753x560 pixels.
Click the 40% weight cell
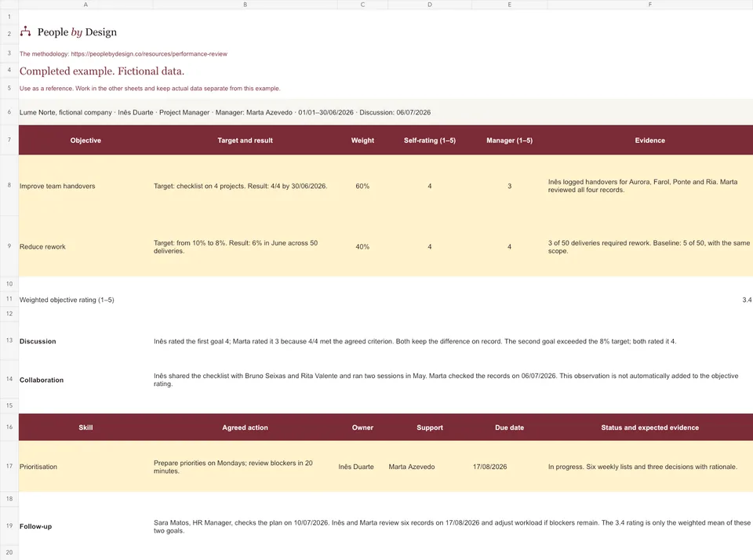coord(362,246)
